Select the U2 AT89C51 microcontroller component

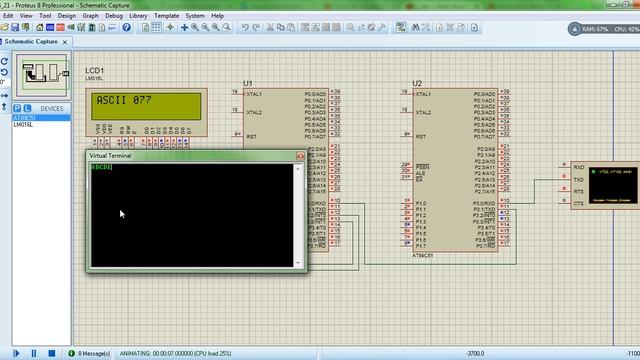pos(455,169)
